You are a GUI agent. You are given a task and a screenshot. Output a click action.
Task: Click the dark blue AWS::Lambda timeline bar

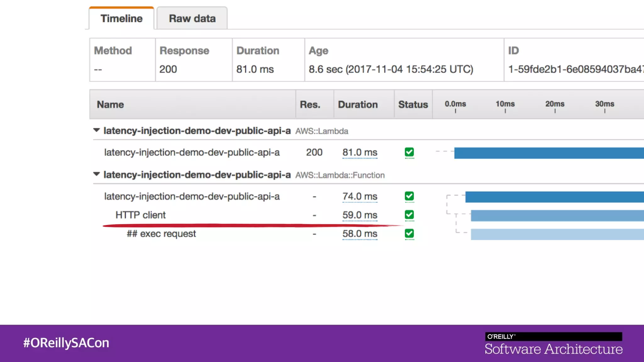point(549,153)
